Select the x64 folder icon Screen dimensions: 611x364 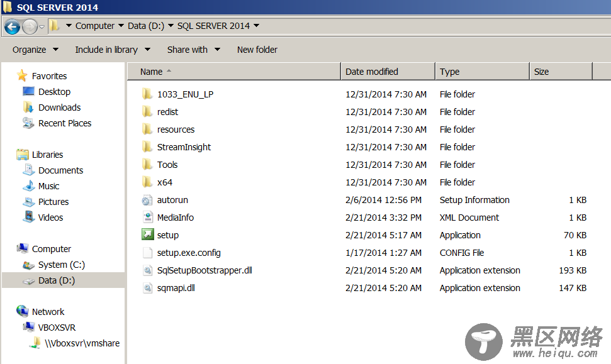tap(147, 182)
